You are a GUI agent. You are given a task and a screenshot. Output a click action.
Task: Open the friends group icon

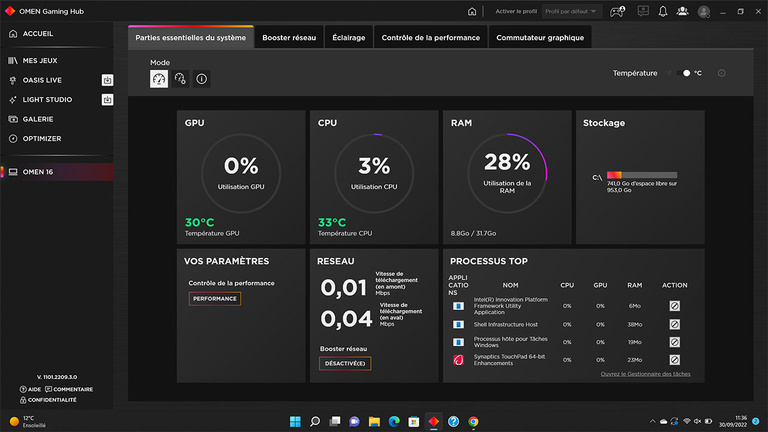tap(682, 11)
